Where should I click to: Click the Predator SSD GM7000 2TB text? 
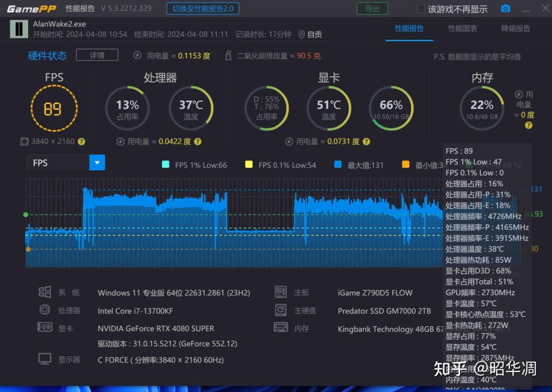click(x=384, y=311)
